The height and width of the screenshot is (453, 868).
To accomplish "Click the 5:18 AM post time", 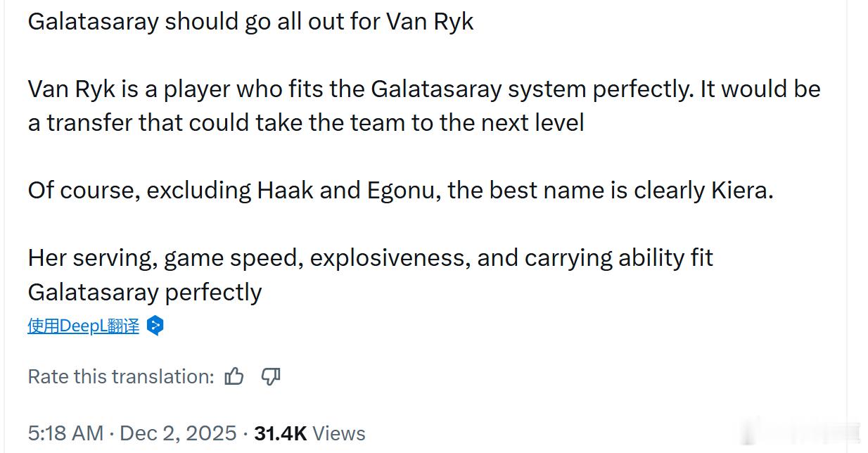I will click(65, 433).
